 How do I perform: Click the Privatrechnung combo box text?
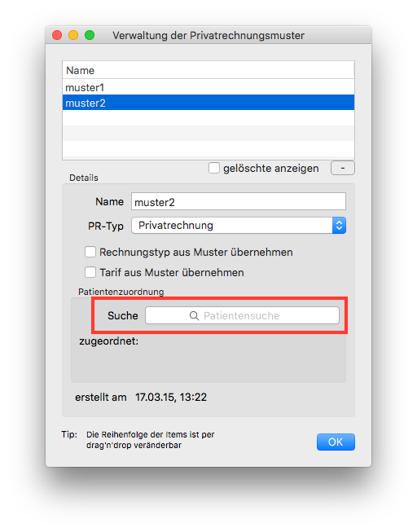[x=176, y=226]
